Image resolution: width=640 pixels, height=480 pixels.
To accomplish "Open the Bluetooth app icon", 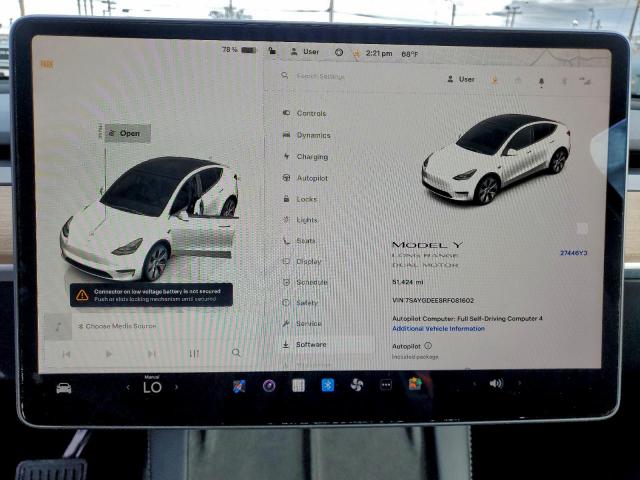I will [x=328, y=385].
